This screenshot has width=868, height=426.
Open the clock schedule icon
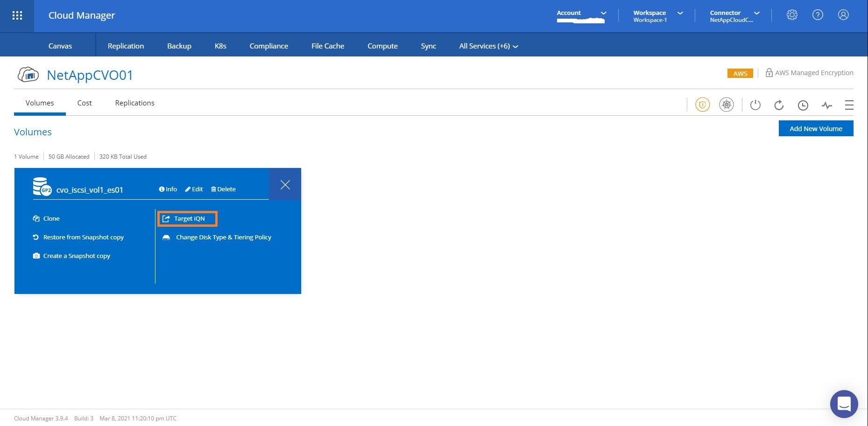click(x=803, y=105)
